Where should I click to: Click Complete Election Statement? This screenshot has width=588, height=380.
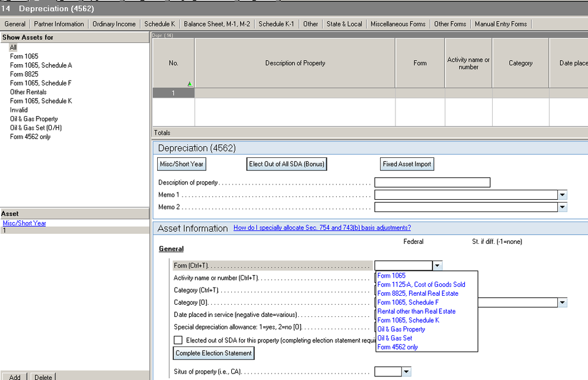[x=214, y=353]
